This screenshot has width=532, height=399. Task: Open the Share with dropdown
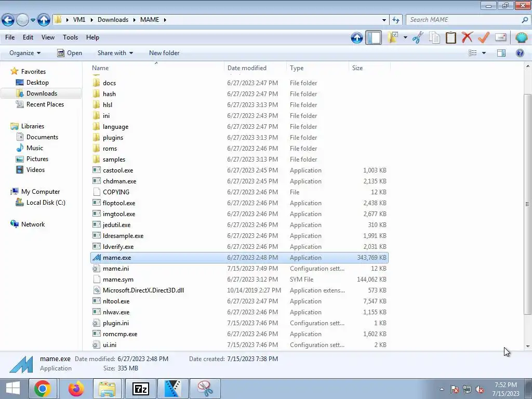click(115, 53)
